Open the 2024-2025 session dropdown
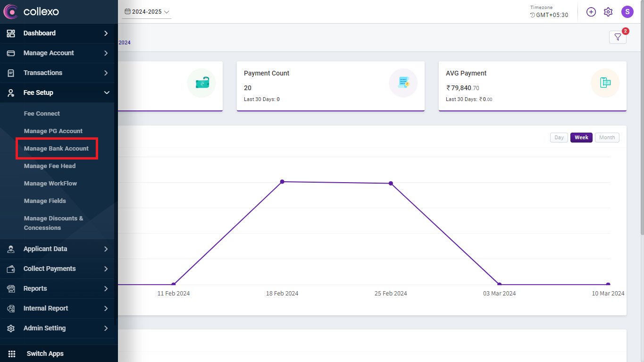The height and width of the screenshot is (362, 644). coord(147,12)
